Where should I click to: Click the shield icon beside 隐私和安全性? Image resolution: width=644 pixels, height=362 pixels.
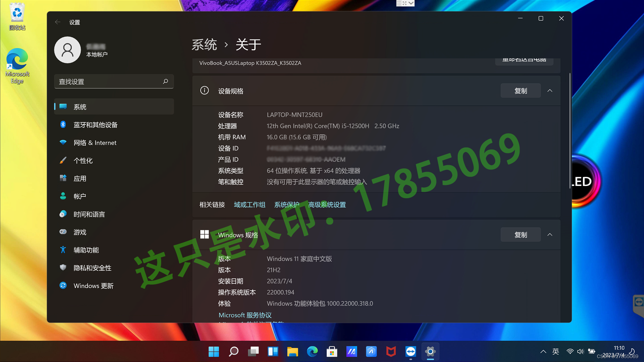click(63, 268)
